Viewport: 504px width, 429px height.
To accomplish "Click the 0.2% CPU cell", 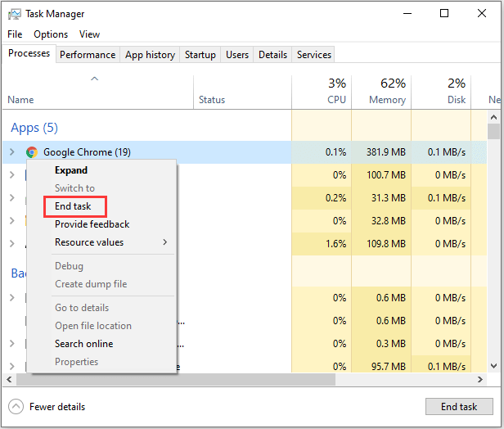I will pyautogui.click(x=322, y=198).
